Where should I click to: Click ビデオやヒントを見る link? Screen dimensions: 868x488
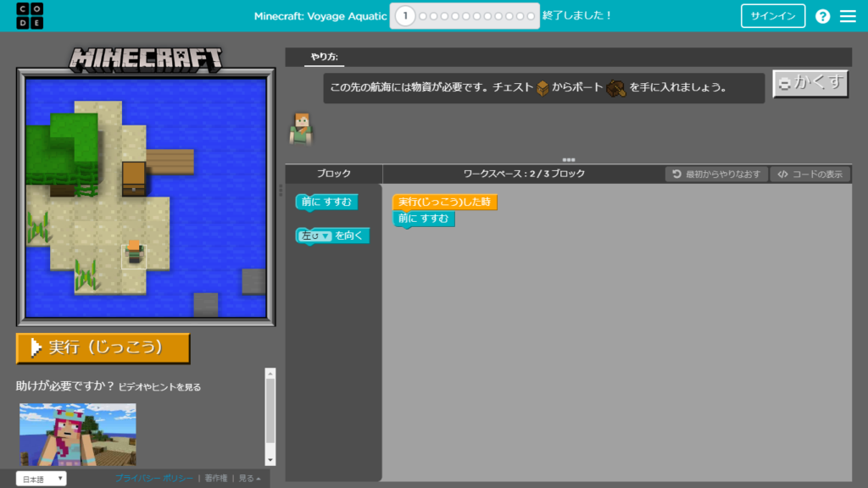159,386
